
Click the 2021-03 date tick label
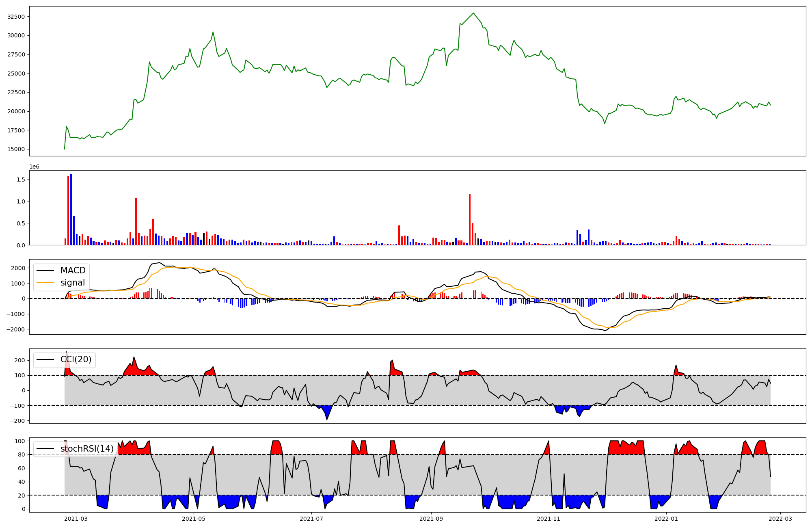pos(76,519)
